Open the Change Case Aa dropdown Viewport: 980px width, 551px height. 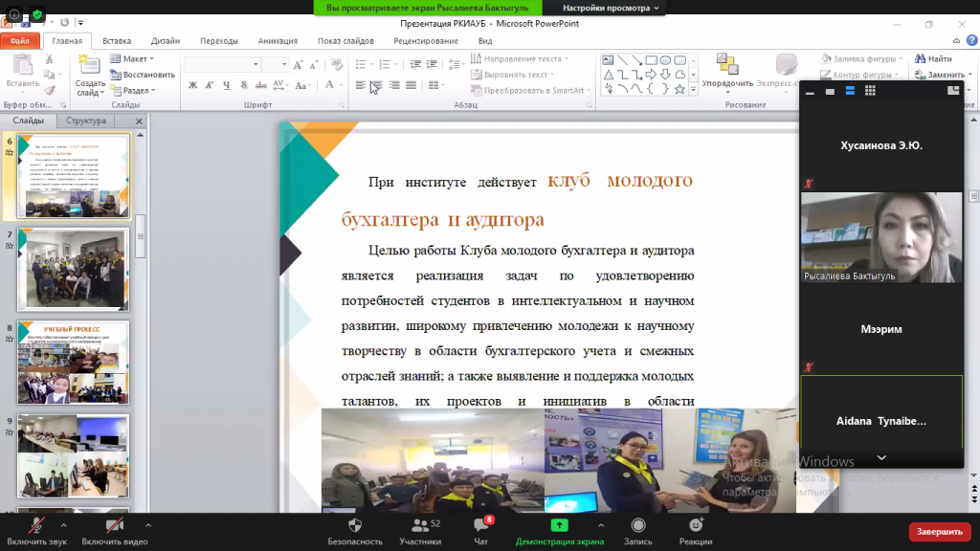click(303, 85)
